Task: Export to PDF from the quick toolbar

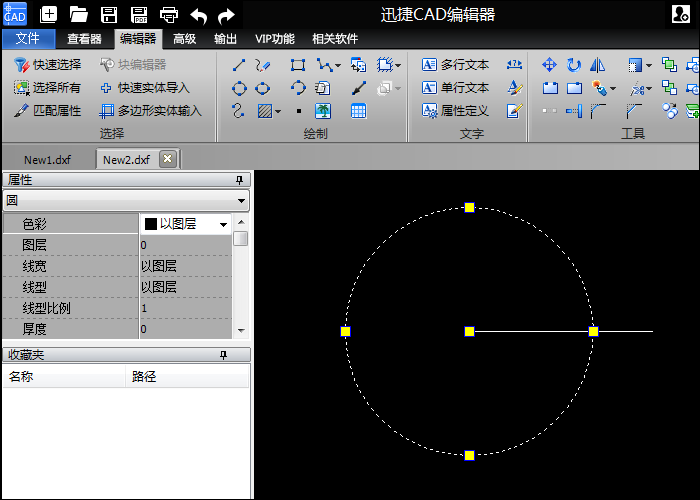Action: pyautogui.click(x=139, y=14)
